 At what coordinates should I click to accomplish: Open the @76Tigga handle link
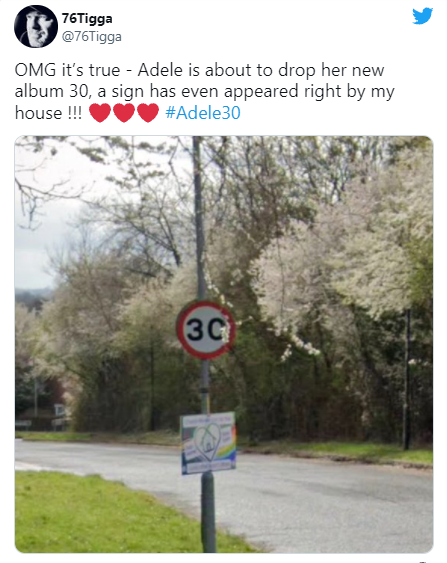click(92, 37)
